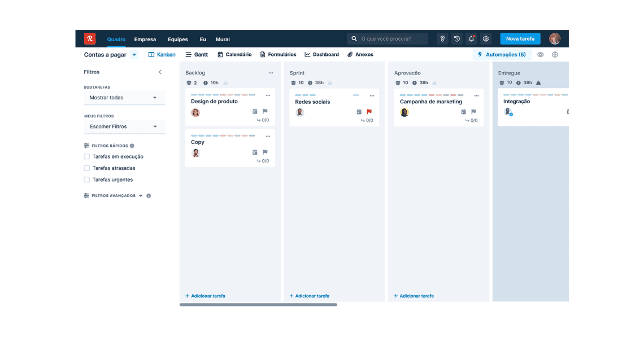Open settings gear in top navigation bar

(x=486, y=39)
